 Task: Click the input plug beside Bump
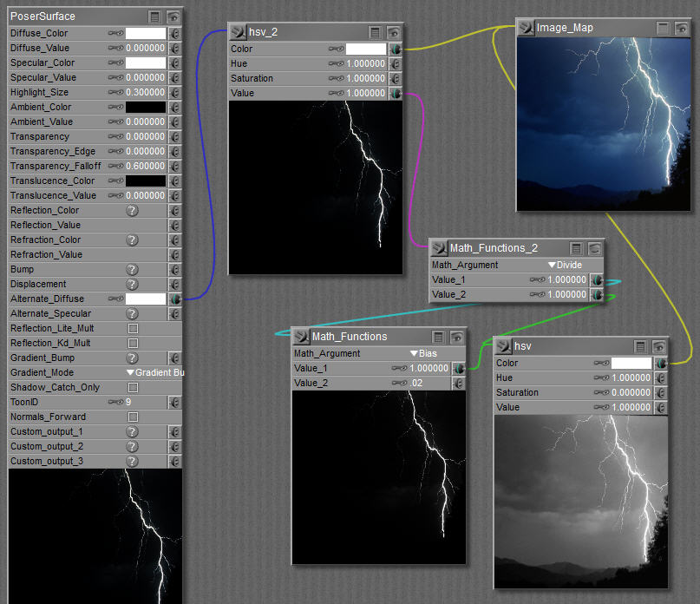click(x=174, y=269)
